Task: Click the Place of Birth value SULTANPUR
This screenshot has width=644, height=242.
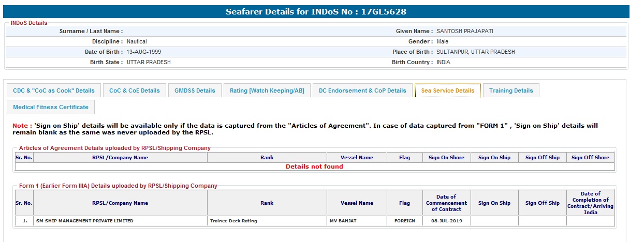Action: pos(476,52)
